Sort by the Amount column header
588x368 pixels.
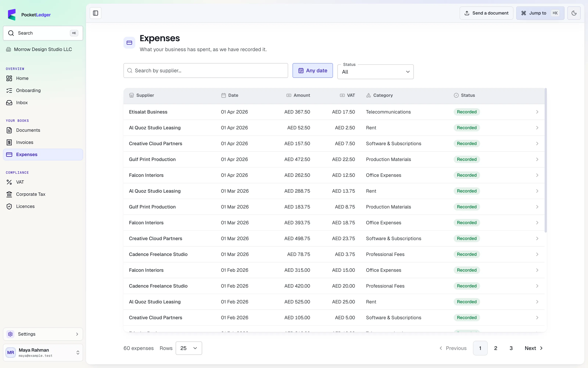(x=298, y=95)
